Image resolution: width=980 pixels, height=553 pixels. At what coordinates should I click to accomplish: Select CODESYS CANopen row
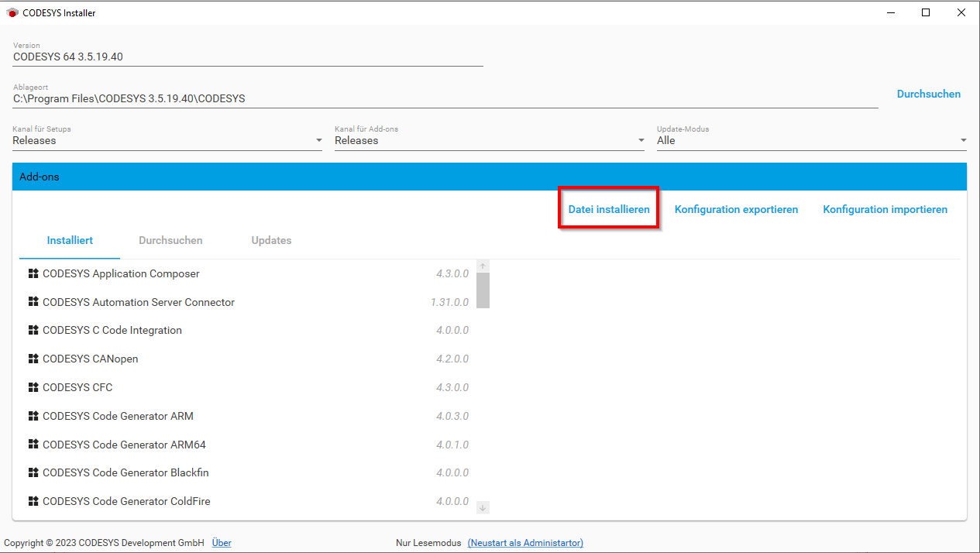click(x=248, y=359)
